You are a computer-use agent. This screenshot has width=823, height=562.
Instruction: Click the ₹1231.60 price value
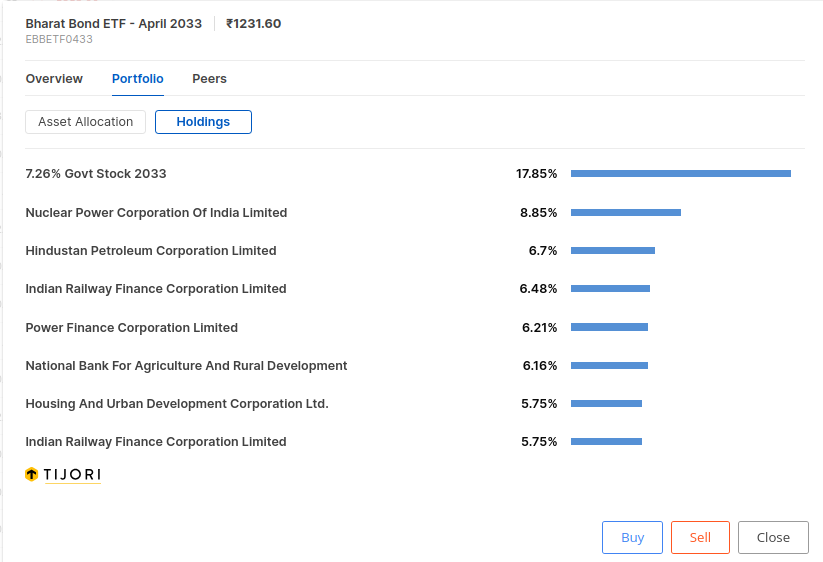coord(254,24)
